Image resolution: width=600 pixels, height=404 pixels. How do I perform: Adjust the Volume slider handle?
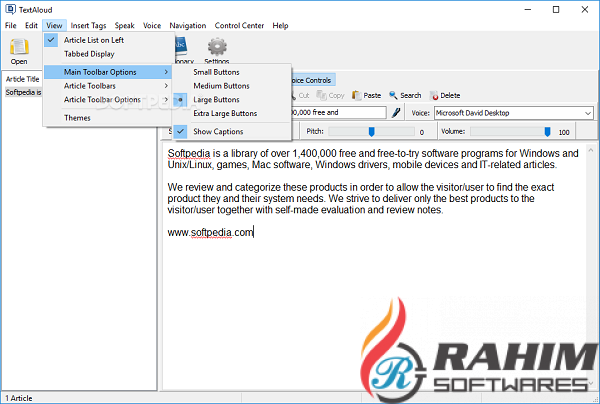(547, 132)
